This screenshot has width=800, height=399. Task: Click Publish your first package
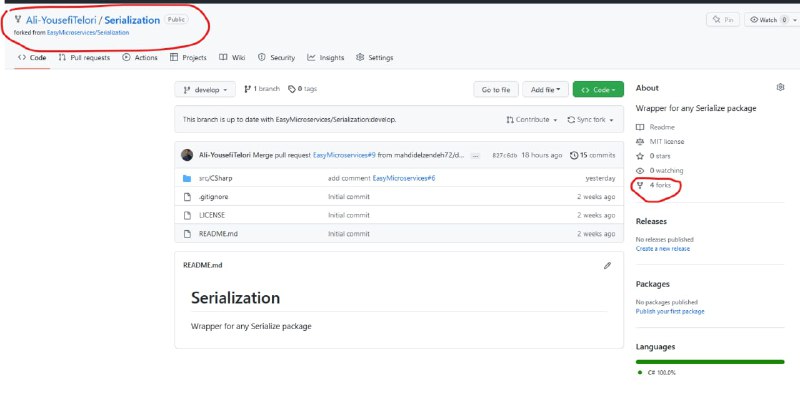coord(670,312)
